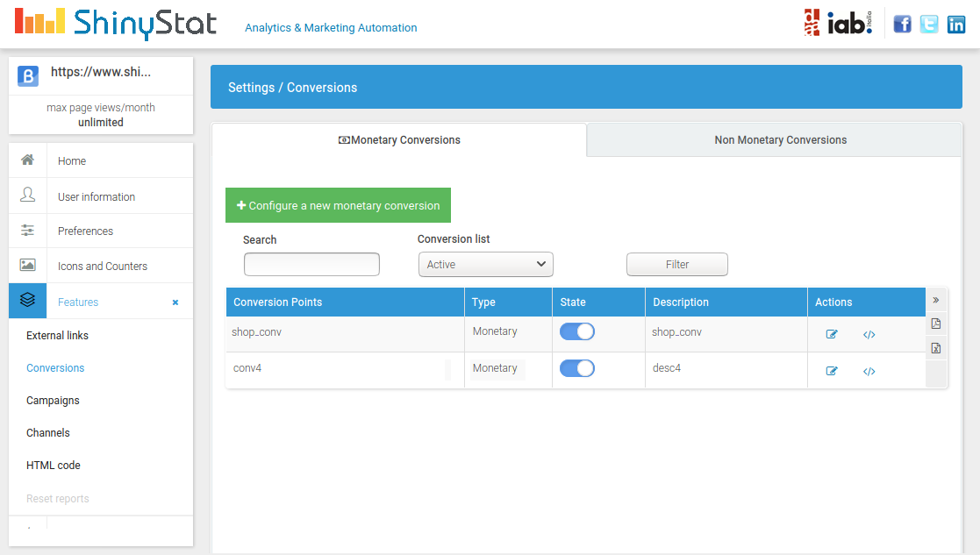
Task: Switch to Non Monetary Conversions tab
Action: pos(780,140)
